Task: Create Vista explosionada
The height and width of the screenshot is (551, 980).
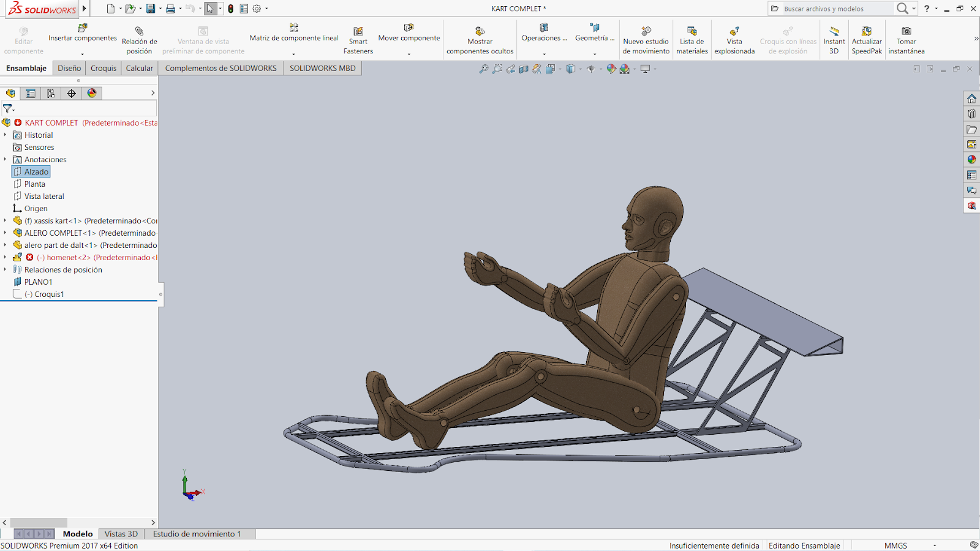Action: click(734, 31)
